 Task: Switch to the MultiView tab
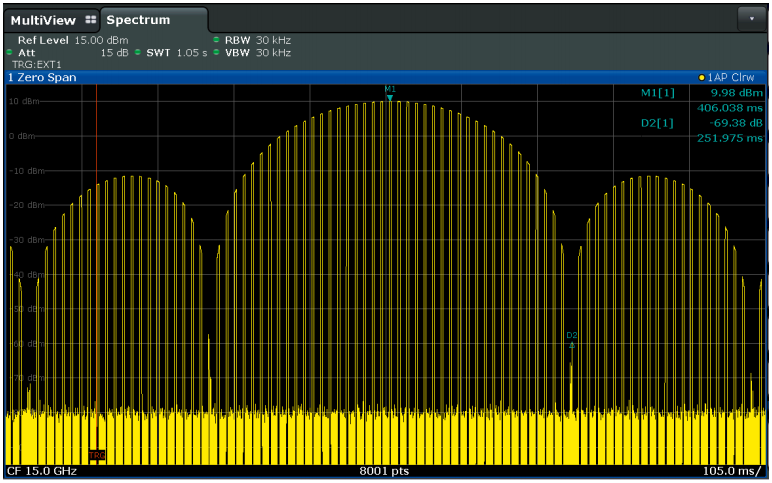click(43, 20)
